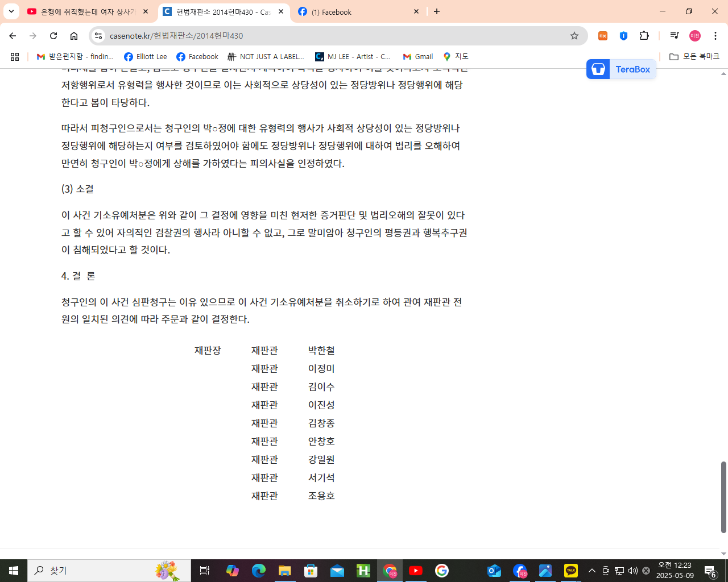Open the notification center
728x582 pixels.
point(710,571)
